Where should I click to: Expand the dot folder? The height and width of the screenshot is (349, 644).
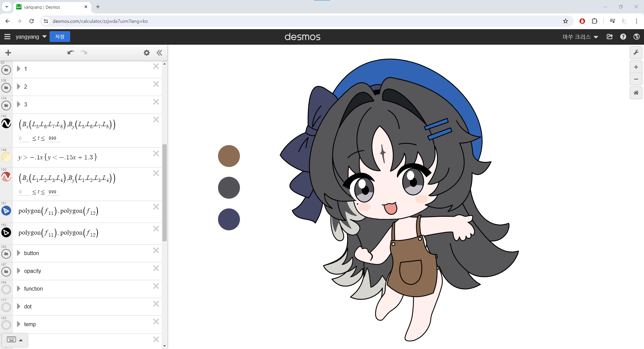(19, 306)
